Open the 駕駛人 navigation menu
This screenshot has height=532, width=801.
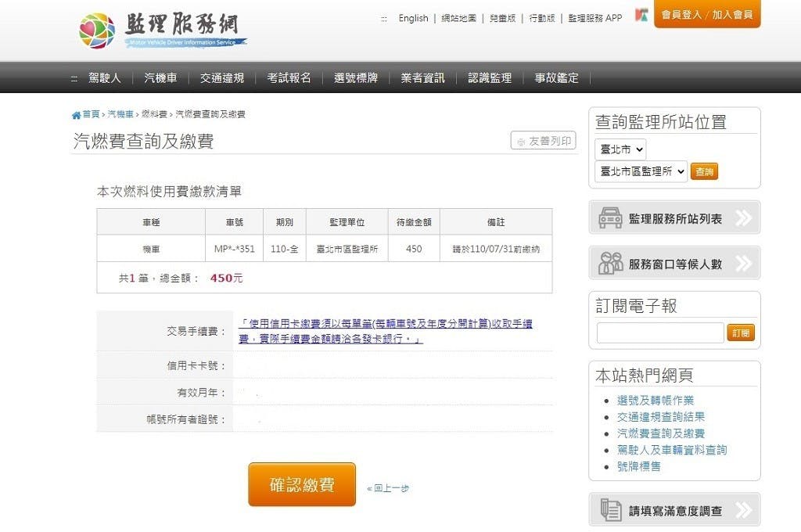(x=104, y=78)
